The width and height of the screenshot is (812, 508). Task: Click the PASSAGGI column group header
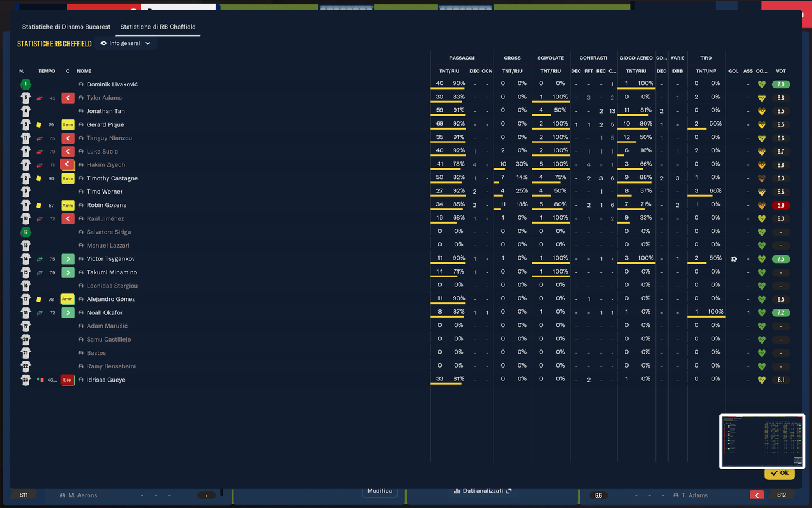(x=462, y=58)
